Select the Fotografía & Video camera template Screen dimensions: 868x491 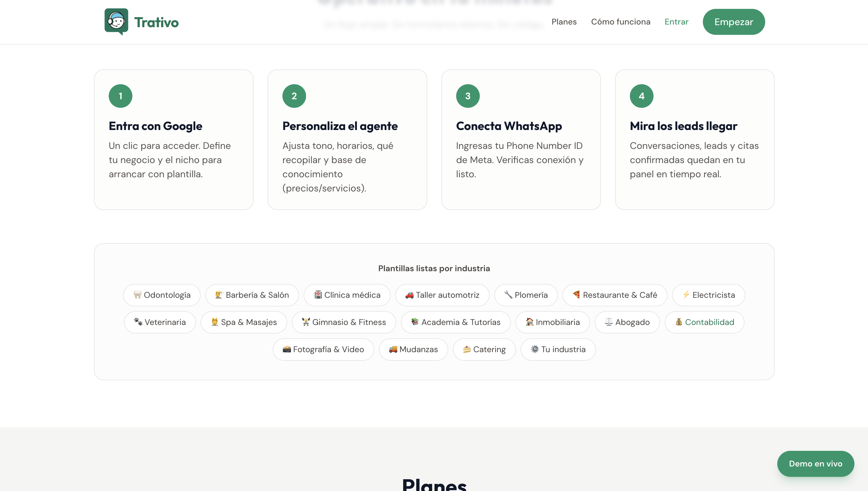[323, 349]
